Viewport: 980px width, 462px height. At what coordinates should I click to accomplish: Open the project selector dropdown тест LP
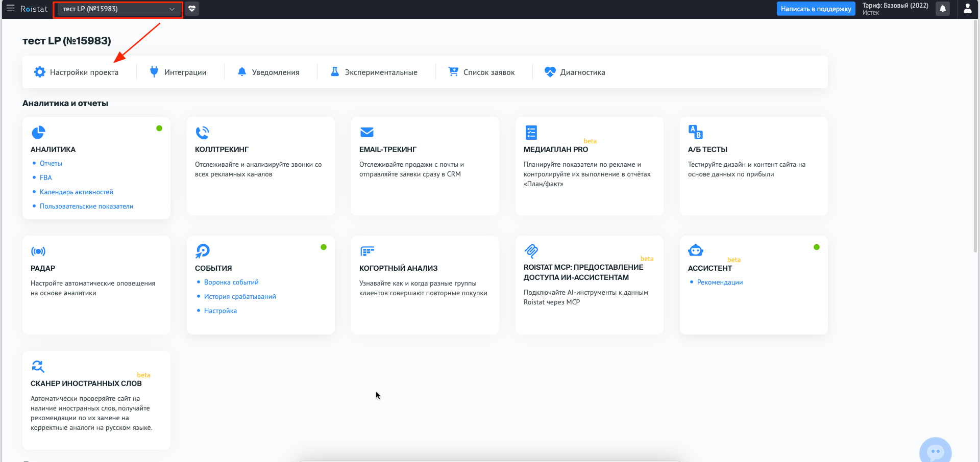click(x=118, y=9)
